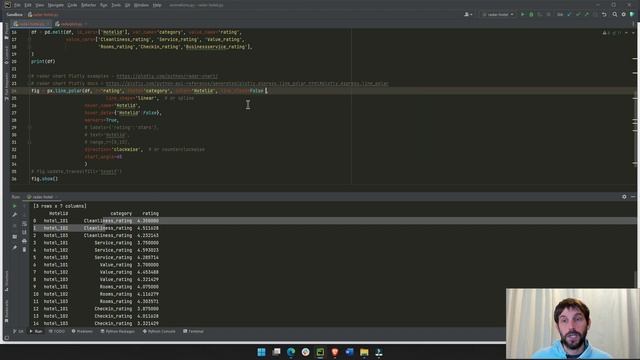Image resolution: width=640 pixels, height=360 pixels.
Task: Open the Navigate menu
Action: [x=56, y=5]
